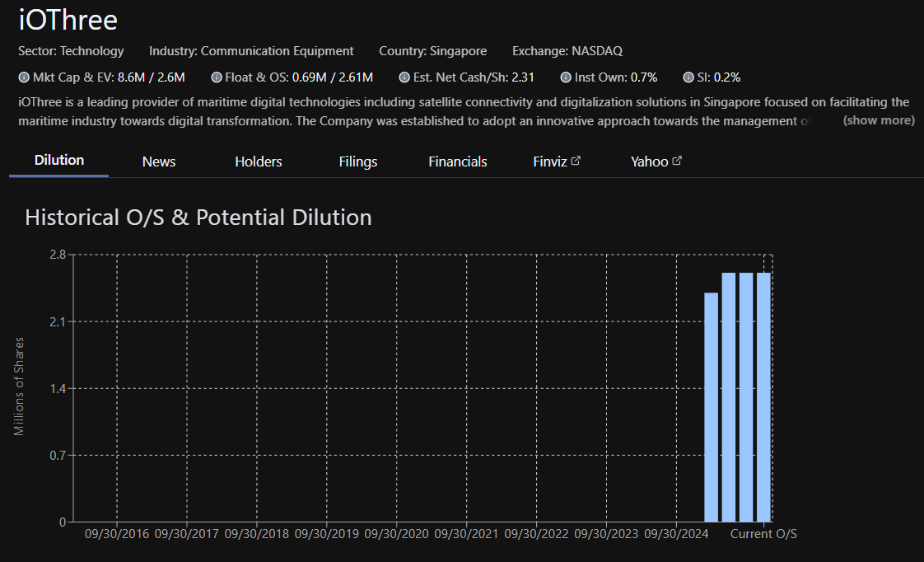Viewport: 924px width, 562px height.
Task: Open the Finviz external link
Action: point(556,162)
